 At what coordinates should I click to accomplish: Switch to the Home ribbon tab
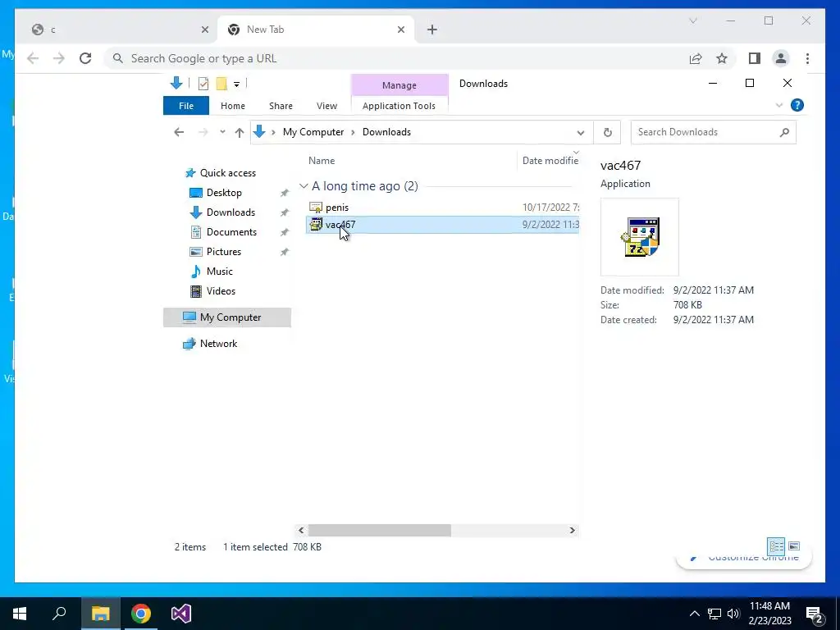232,106
